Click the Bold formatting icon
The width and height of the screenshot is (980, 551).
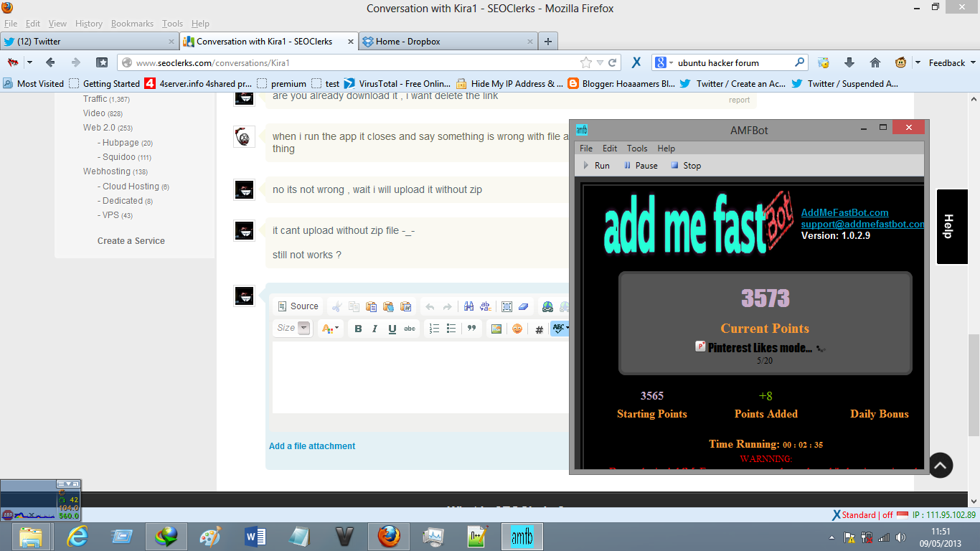coord(358,329)
